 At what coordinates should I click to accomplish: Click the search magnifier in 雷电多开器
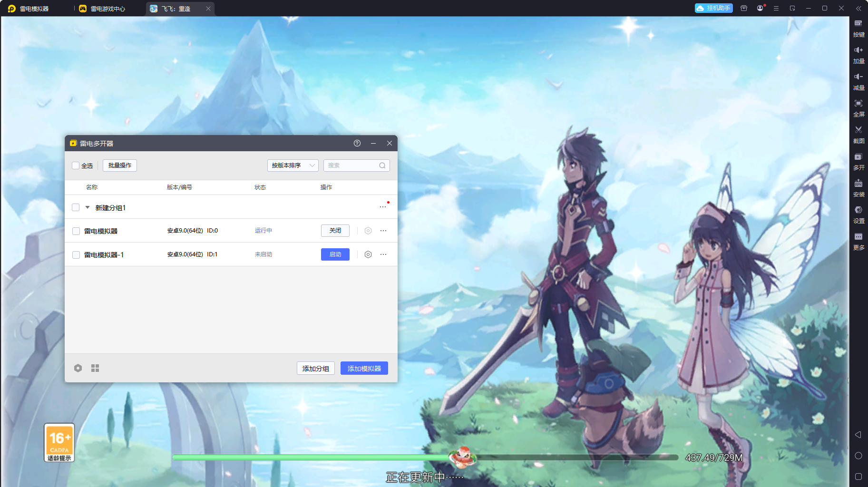(382, 166)
